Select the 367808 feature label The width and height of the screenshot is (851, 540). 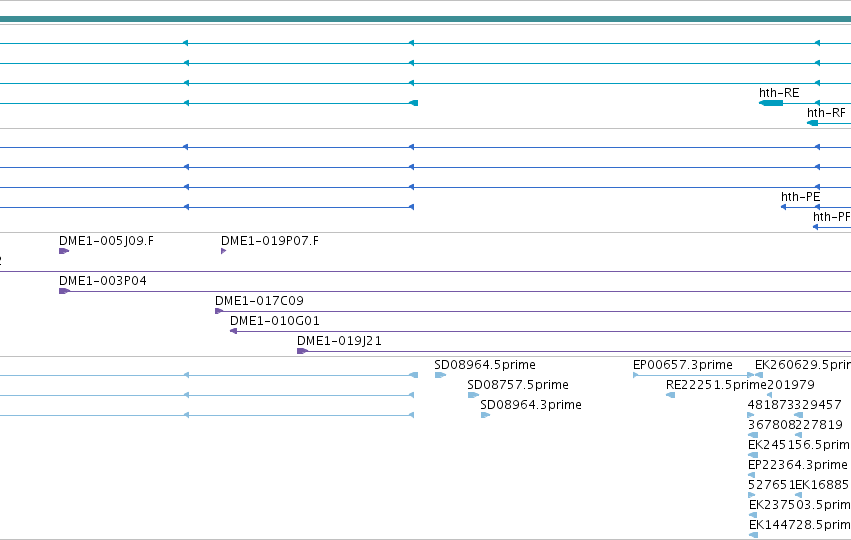point(771,425)
